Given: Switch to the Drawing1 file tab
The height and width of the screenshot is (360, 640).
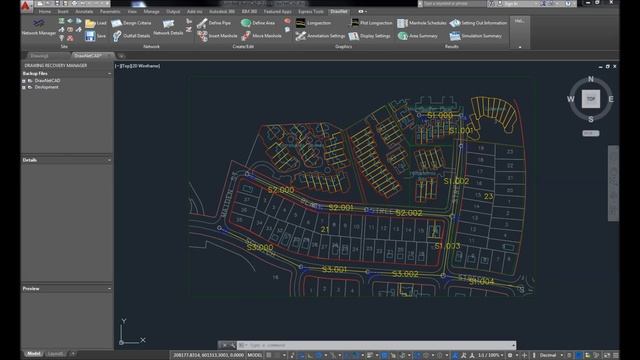Looking at the screenshot, I should coord(46,56).
